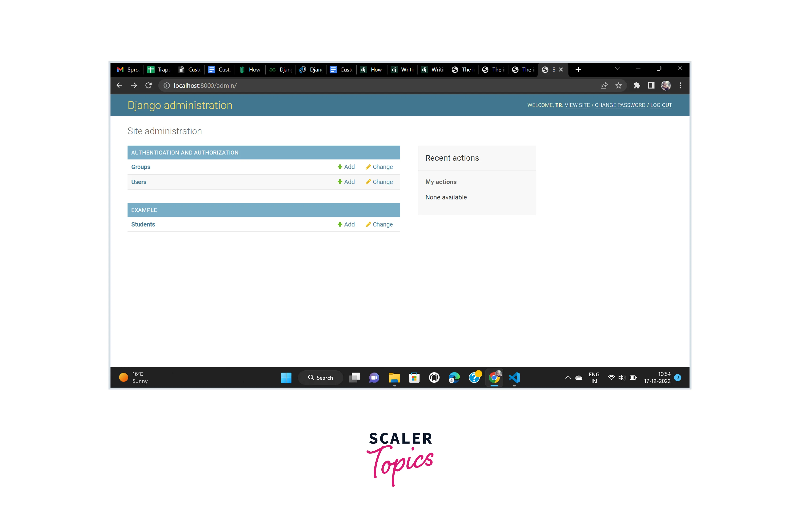Click the Groups model name link
The height and width of the screenshot is (532, 800).
pos(141,167)
